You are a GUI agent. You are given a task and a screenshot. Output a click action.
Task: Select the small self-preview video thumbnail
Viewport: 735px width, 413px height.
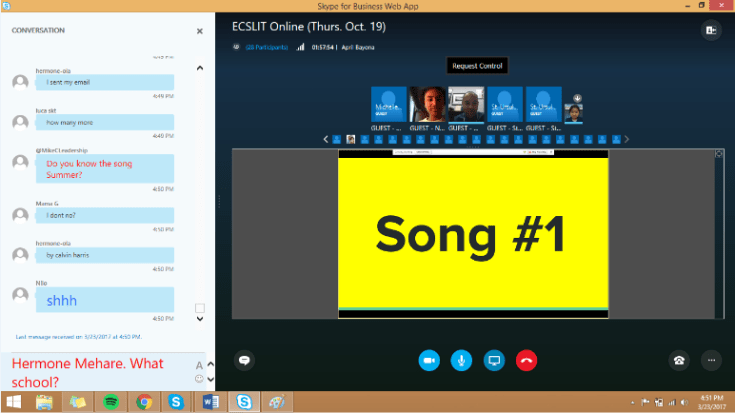(573, 113)
